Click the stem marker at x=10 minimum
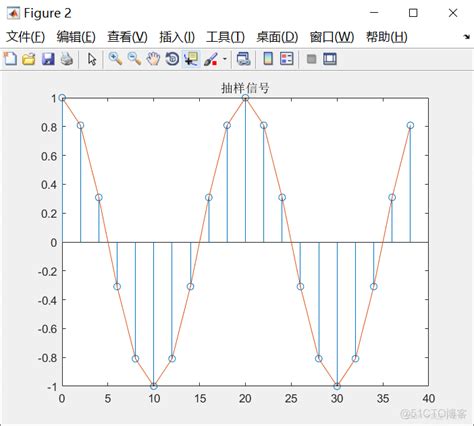Screen dimensions: 474x426 click(x=153, y=386)
